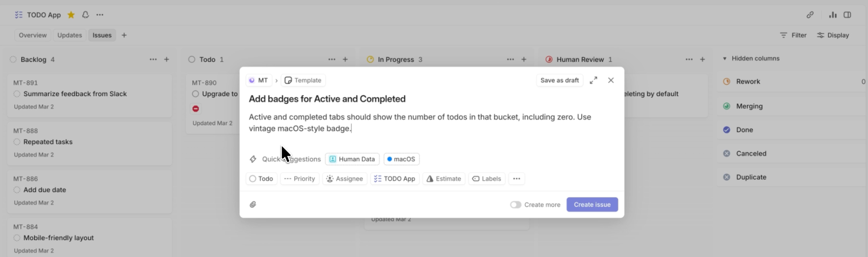
Task: Set the issue Estimate
Action: [x=444, y=179]
